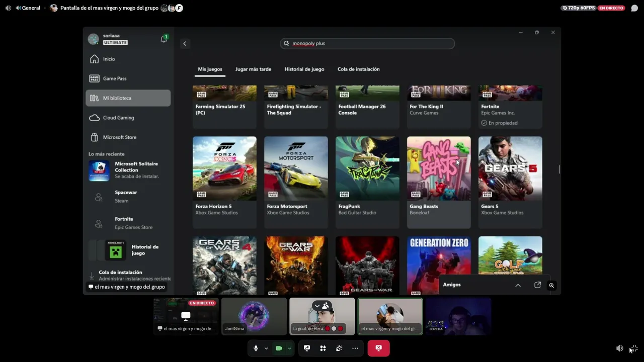The image size is (644, 362).
Task: Click the search magnifier icon
Action: click(286, 44)
